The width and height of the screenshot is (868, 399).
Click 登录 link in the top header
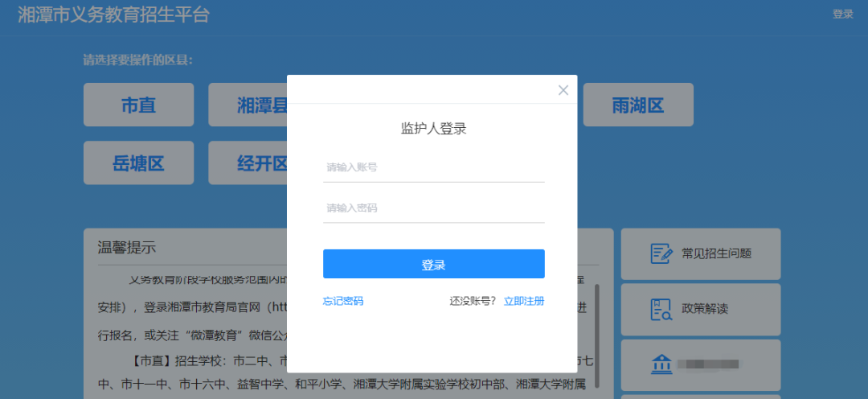842,14
